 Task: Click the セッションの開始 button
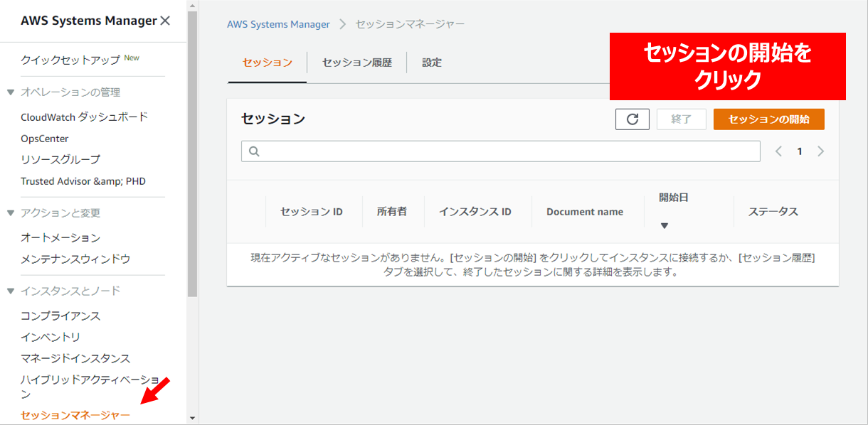click(768, 119)
